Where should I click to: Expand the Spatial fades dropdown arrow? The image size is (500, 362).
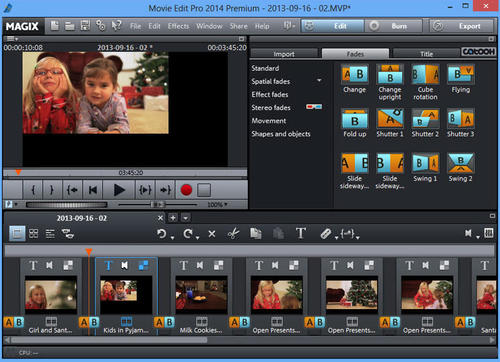click(319, 80)
